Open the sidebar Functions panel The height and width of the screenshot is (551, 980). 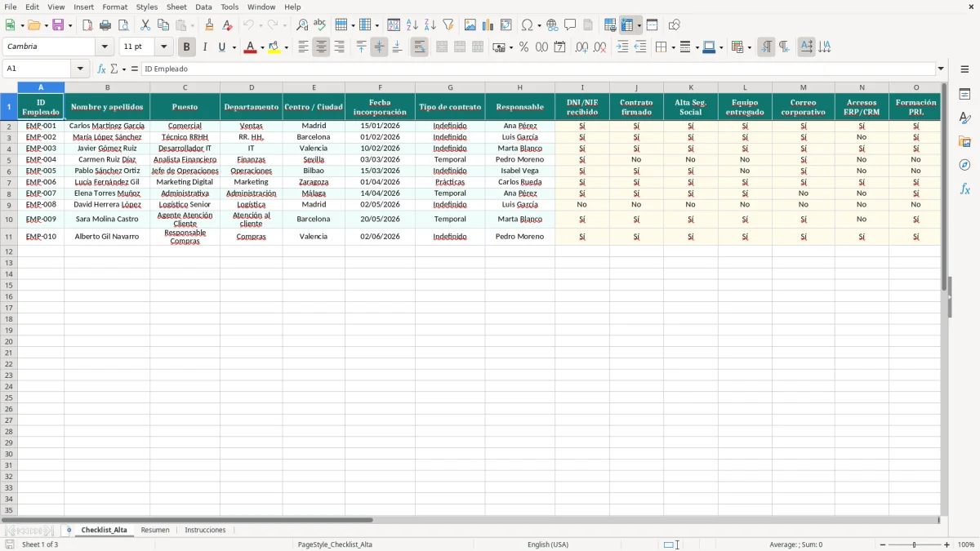(x=964, y=189)
